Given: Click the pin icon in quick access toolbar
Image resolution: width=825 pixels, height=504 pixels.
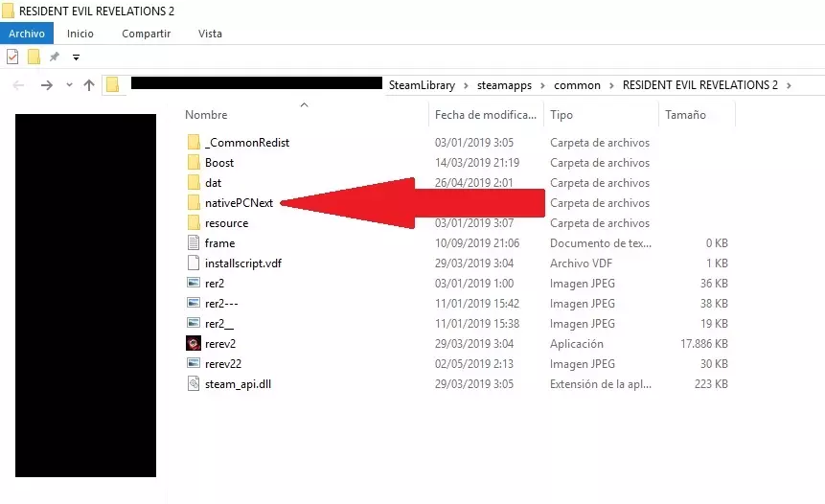Looking at the screenshot, I should [x=55, y=57].
